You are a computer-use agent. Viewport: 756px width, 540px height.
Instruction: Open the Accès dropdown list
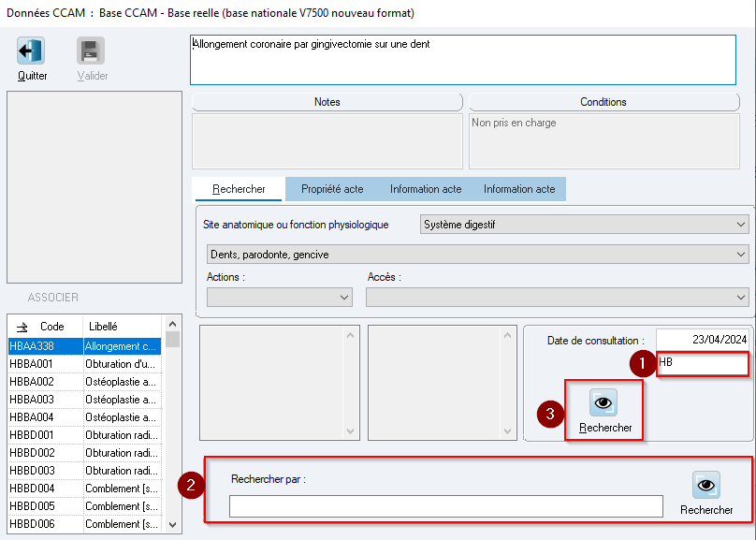(x=558, y=297)
